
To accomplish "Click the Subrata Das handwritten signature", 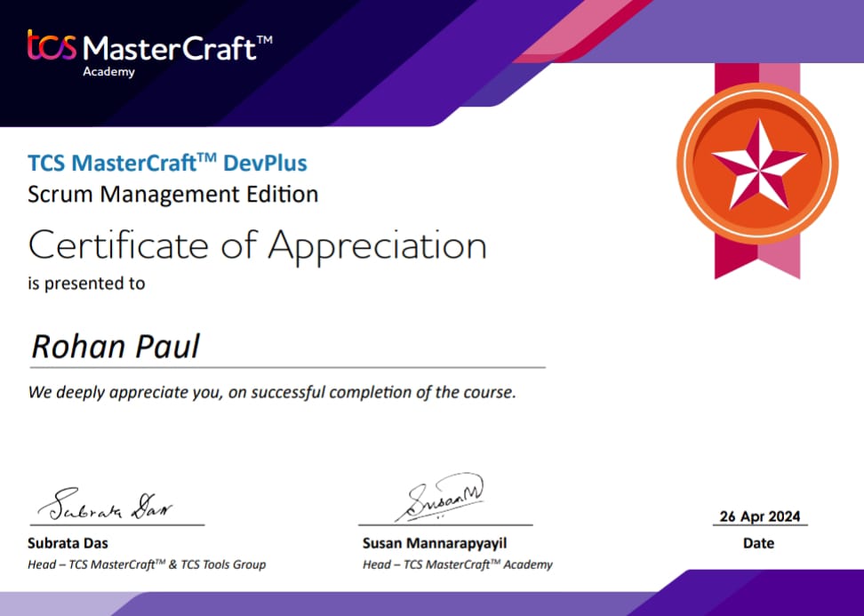I will pyautogui.click(x=105, y=505).
